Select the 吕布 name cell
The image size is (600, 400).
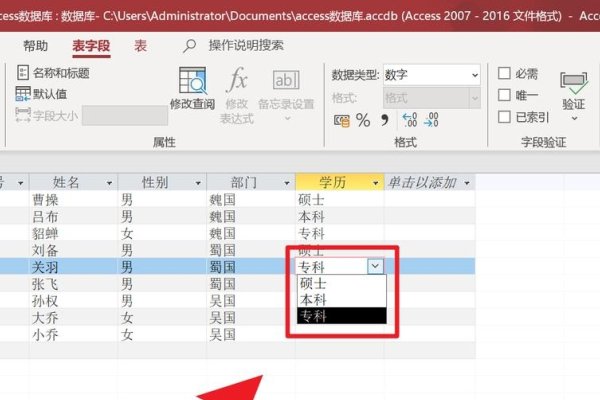tap(73, 217)
